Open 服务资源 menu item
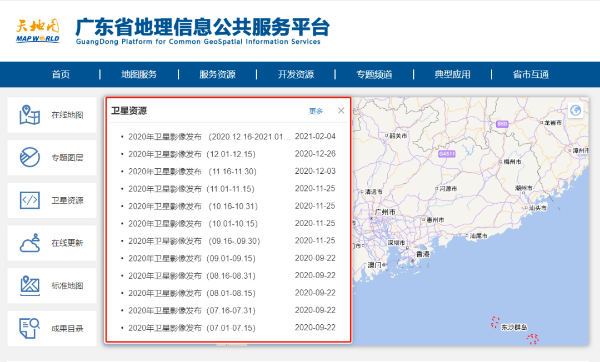Image resolution: width=600 pixels, height=362 pixels. (217, 74)
